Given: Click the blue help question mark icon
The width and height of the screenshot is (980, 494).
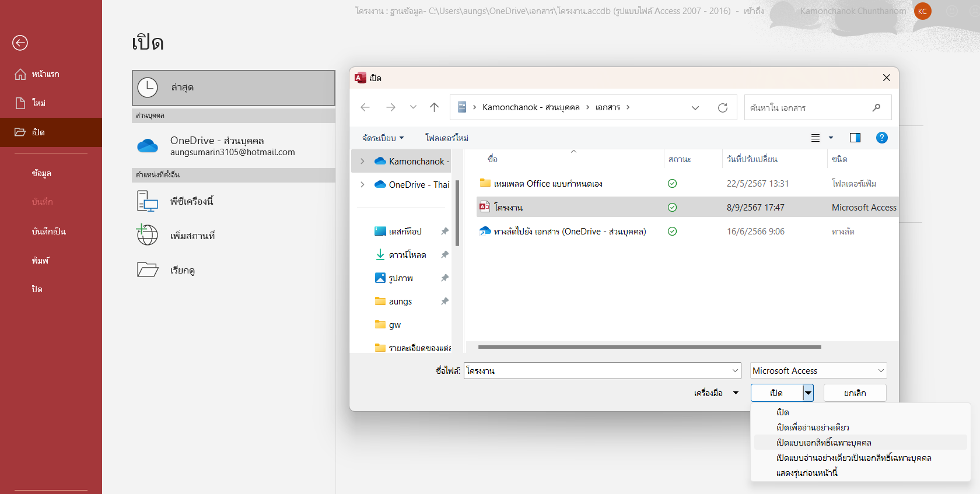Looking at the screenshot, I should 881,138.
